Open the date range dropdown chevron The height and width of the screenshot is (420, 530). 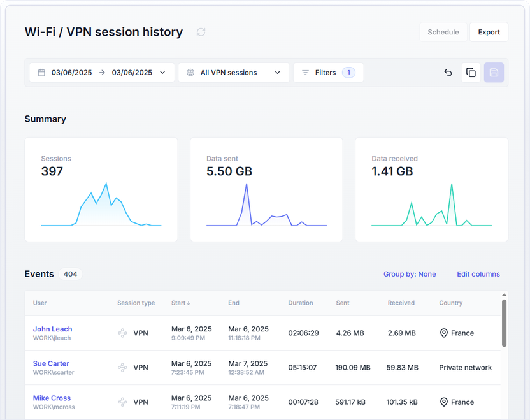tap(162, 73)
